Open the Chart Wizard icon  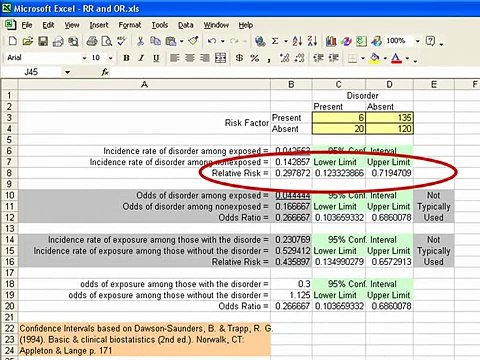point(331,41)
